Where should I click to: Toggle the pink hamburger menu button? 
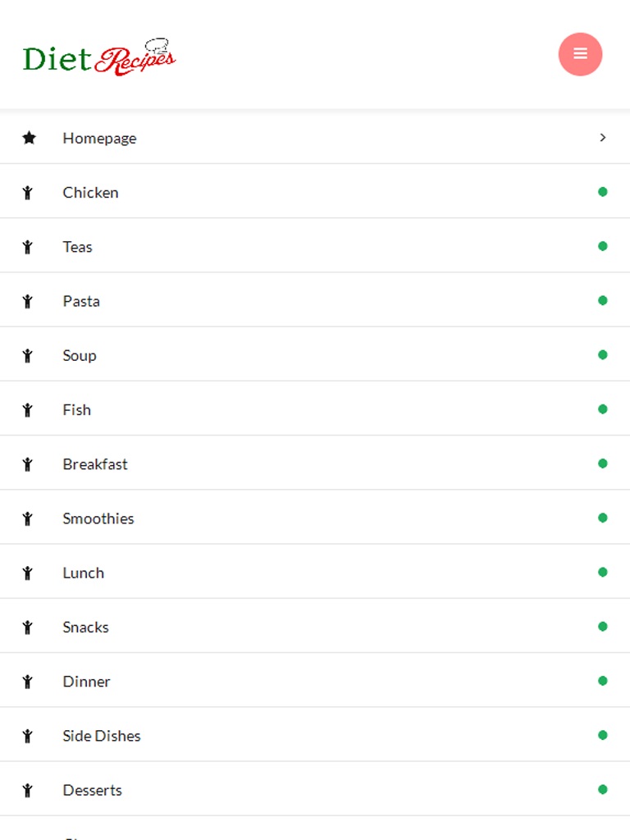pos(580,54)
